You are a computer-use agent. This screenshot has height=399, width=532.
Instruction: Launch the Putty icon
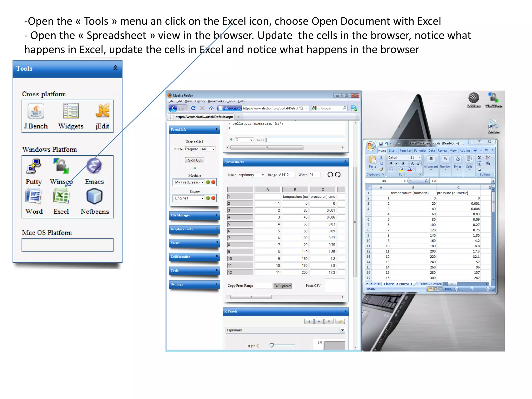click(34, 166)
